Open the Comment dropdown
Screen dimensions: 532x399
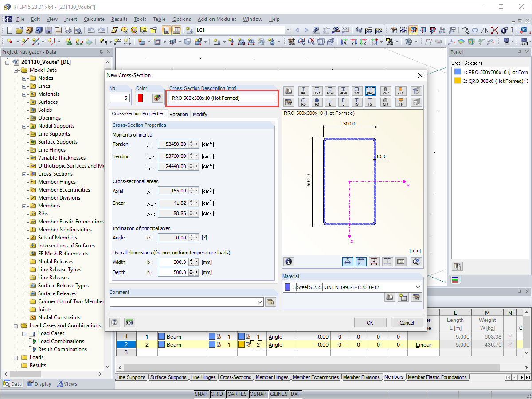pos(259,302)
